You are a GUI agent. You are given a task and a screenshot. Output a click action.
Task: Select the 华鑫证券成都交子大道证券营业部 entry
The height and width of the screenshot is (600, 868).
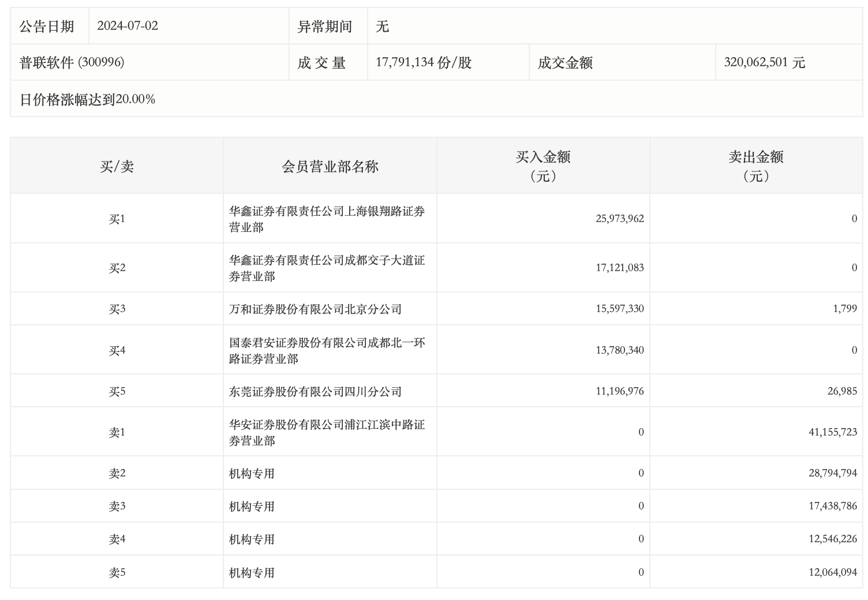[327, 268]
